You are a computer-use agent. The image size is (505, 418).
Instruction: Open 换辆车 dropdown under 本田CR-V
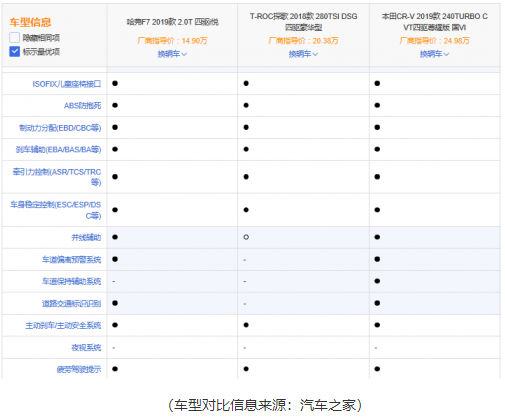click(434, 54)
